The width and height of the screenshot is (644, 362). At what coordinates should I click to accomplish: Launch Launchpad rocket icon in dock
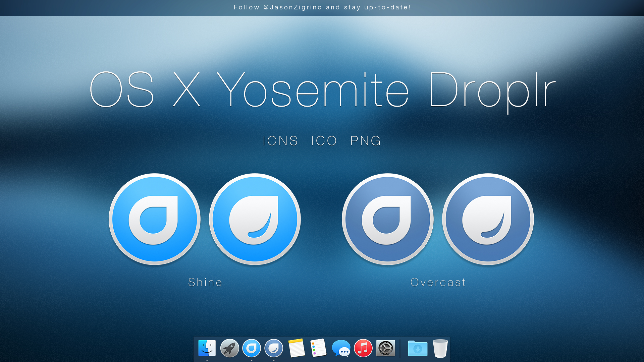pyautogui.click(x=229, y=348)
